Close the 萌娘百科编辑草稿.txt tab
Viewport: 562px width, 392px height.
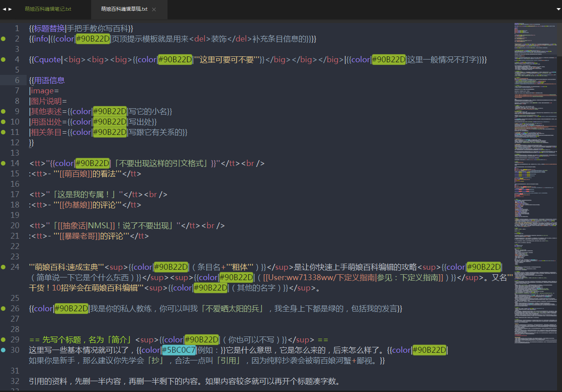[154, 9]
